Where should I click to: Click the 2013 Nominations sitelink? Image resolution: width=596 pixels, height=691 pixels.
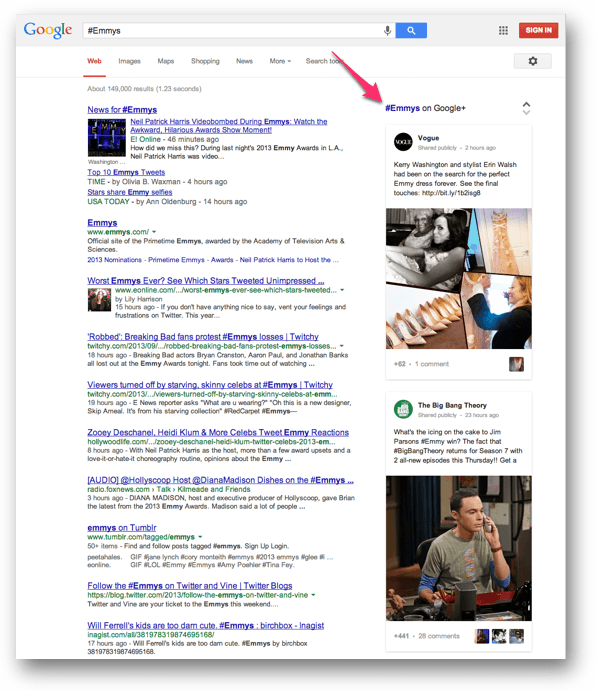115,260
